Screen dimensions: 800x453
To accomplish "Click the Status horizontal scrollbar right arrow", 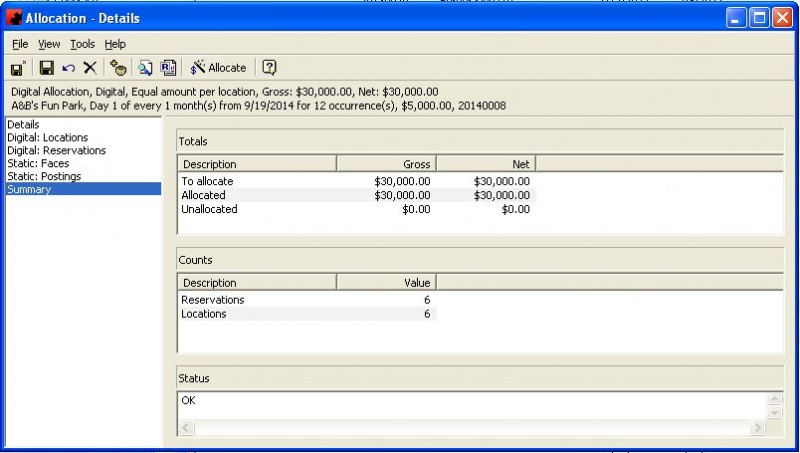I will coord(758,428).
